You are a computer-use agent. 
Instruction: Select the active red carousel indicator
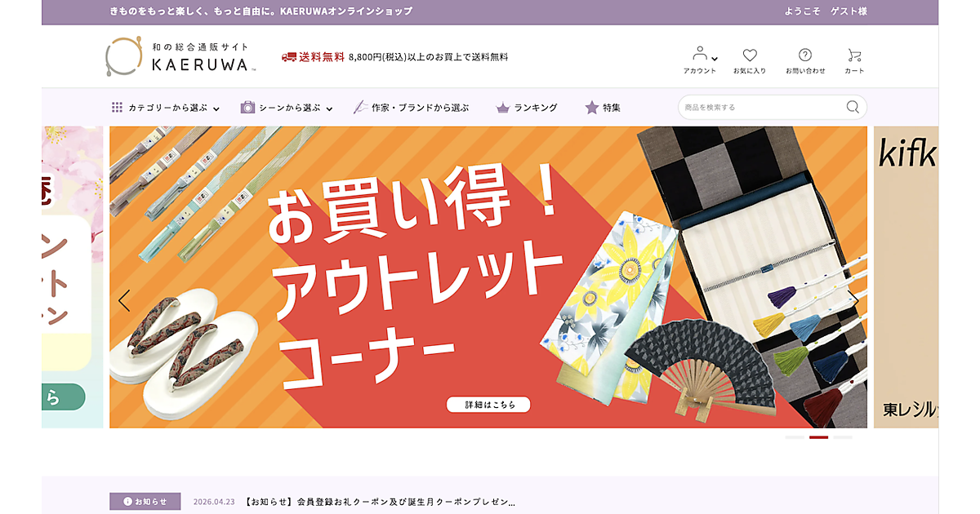(x=818, y=437)
